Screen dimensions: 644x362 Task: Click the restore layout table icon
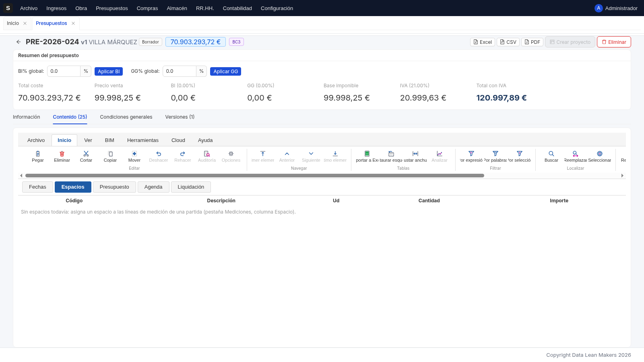(391, 154)
